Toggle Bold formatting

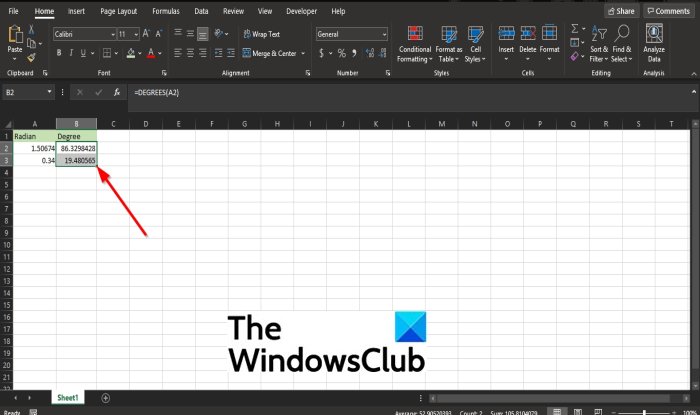coord(58,53)
